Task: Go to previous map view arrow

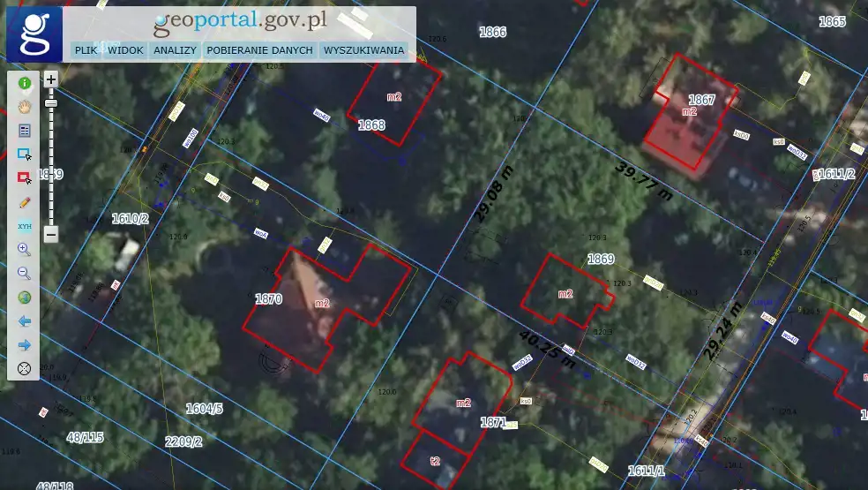Action: pyautogui.click(x=25, y=321)
